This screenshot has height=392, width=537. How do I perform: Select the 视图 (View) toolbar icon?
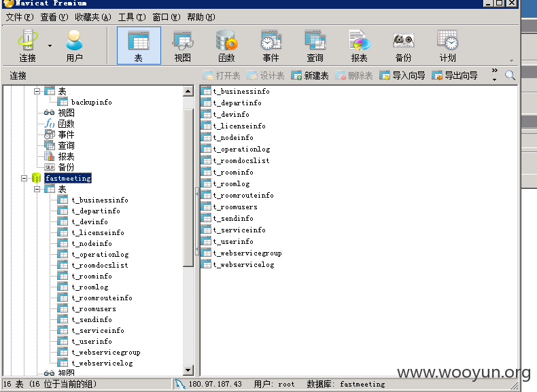pyautogui.click(x=183, y=46)
